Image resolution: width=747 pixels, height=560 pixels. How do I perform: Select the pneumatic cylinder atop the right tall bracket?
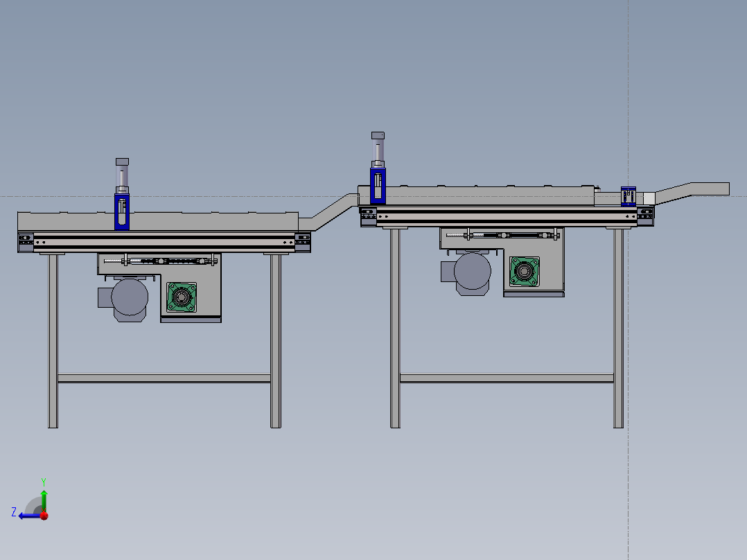(x=378, y=150)
